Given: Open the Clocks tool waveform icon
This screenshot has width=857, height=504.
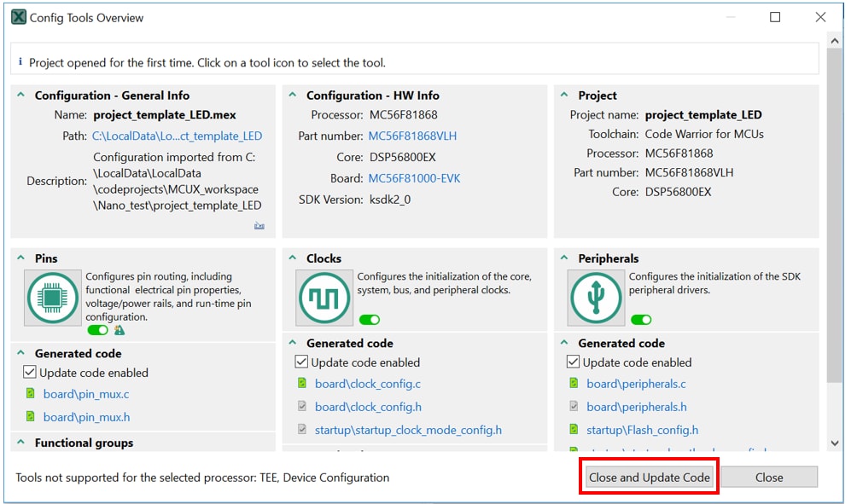Looking at the screenshot, I should (x=324, y=298).
